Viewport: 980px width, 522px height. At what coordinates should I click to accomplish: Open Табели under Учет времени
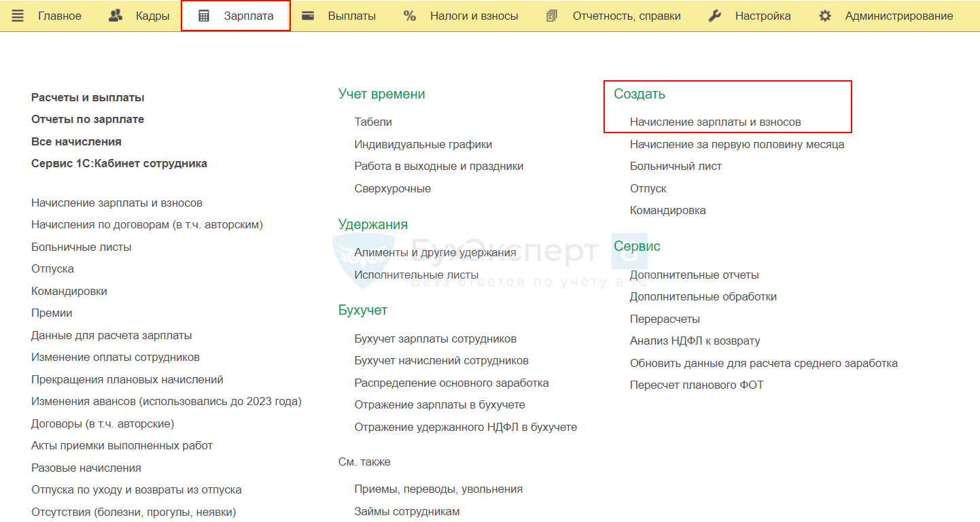click(x=373, y=122)
